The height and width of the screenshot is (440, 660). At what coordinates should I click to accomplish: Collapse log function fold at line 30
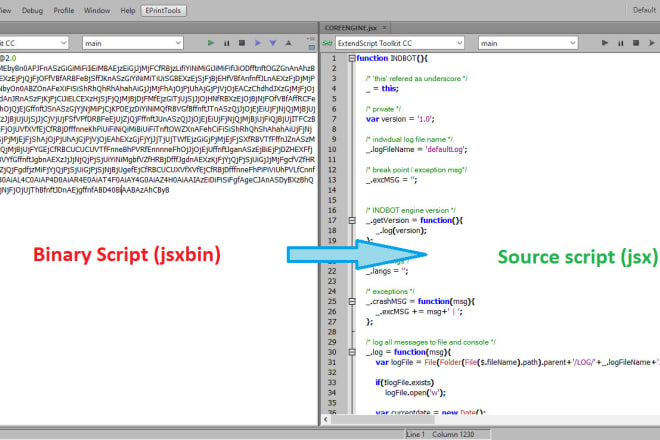pos(352,352)
